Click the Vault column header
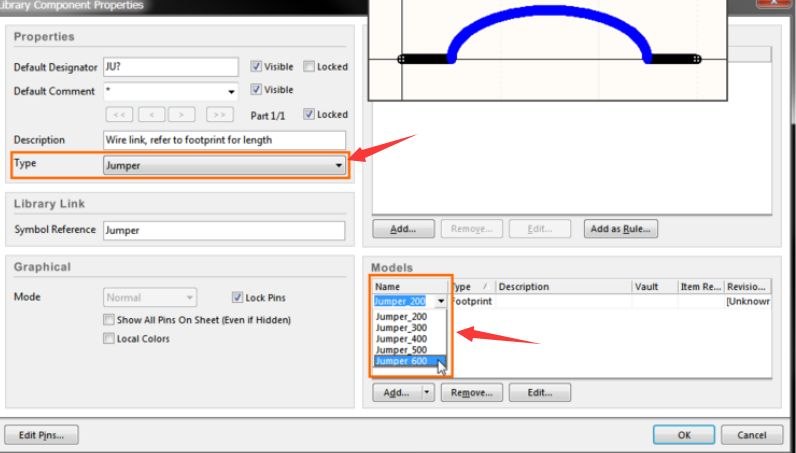The width and height of the screenshot is (796, 453). coord(655,286)
